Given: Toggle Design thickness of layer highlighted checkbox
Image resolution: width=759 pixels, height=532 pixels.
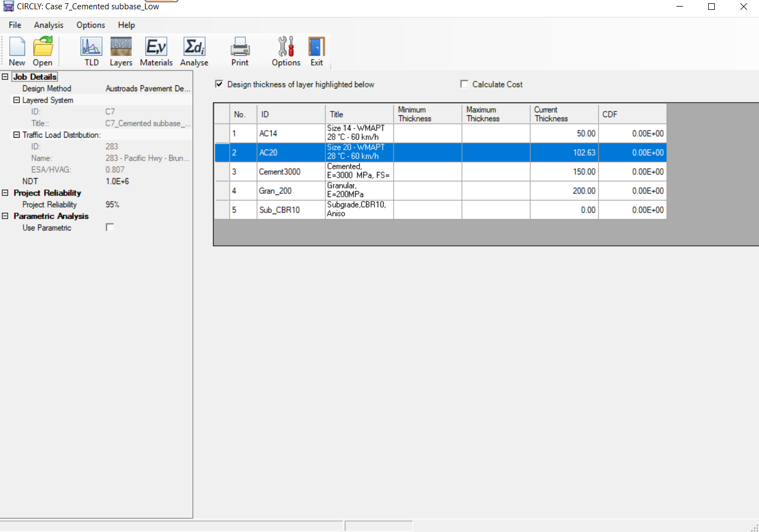Looking at the screenshot, I should [x=219, y=84].
